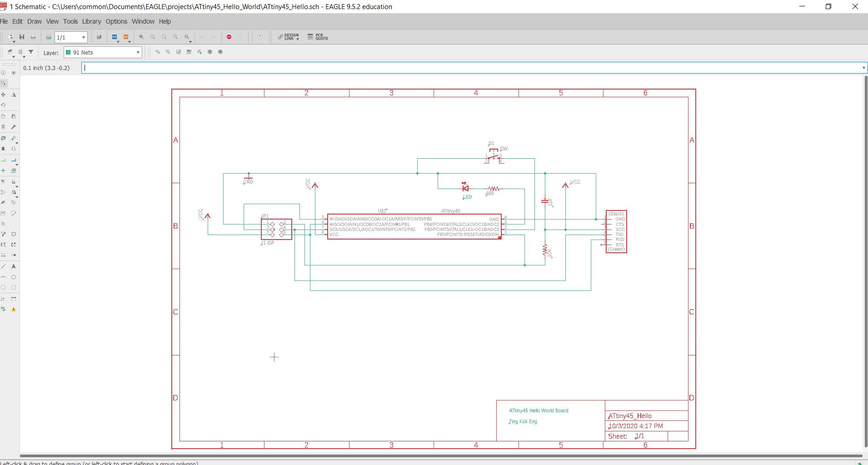Select the Mirror tool
The width and height of the screenshot is (868, 465).
[x=14, y=95]
